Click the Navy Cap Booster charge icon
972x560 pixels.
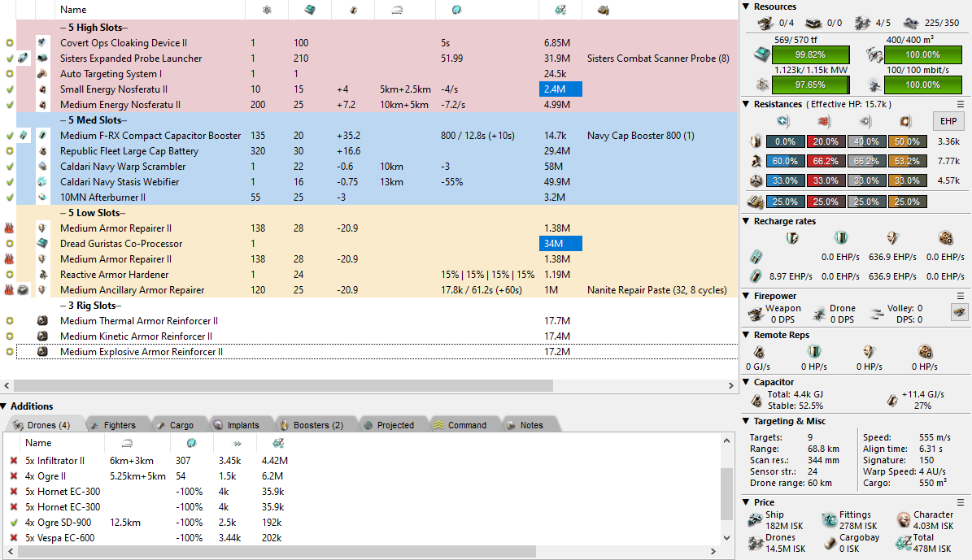(x=24, y=136)
